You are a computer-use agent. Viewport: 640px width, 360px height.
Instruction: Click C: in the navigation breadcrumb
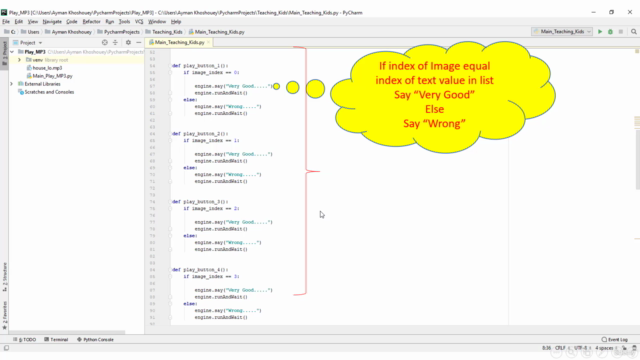point(10,32)
